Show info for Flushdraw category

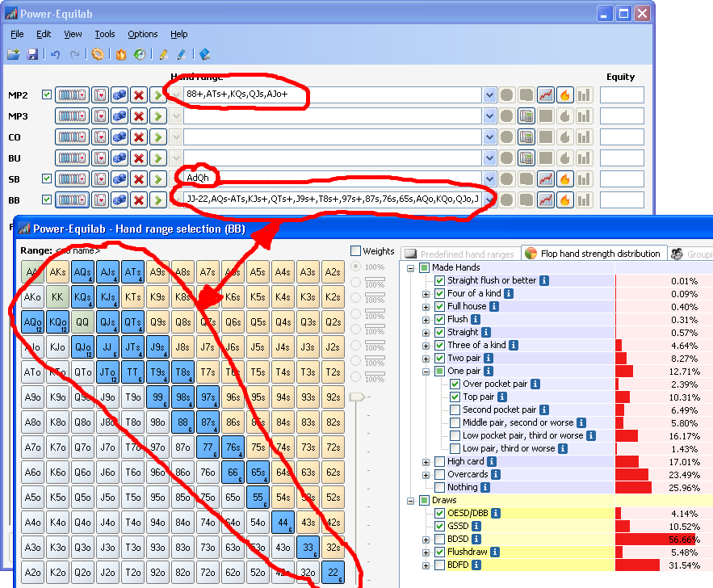point(495,552)
